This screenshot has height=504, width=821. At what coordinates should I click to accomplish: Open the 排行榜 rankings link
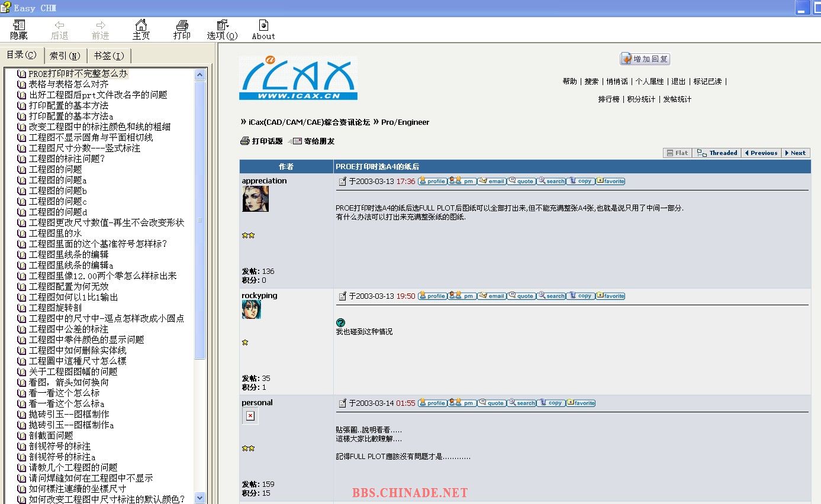[609, 99]
